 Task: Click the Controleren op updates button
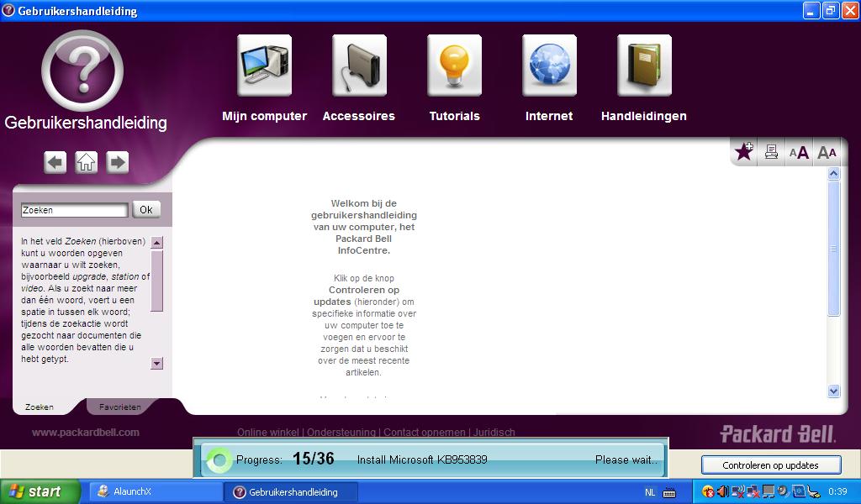click(771, 465)
